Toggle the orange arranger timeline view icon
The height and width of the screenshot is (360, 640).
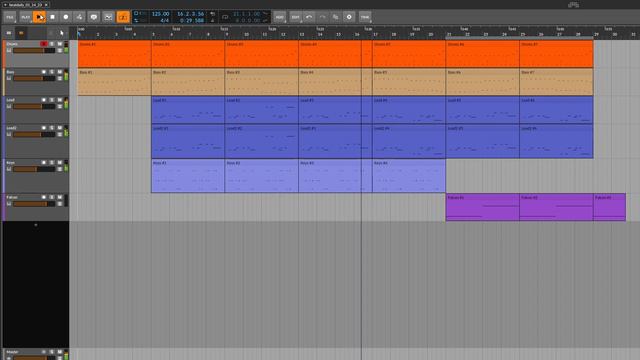pos(21,33)
